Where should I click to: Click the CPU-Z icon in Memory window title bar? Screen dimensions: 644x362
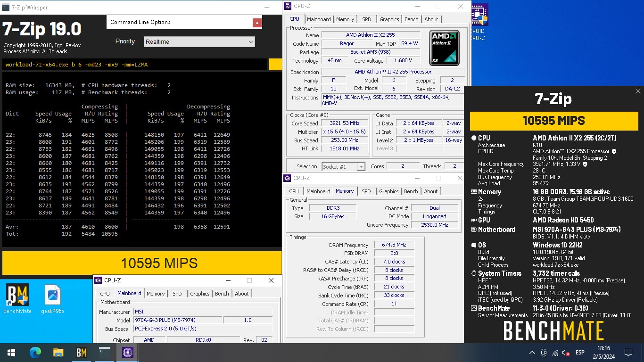pos(287,178)
